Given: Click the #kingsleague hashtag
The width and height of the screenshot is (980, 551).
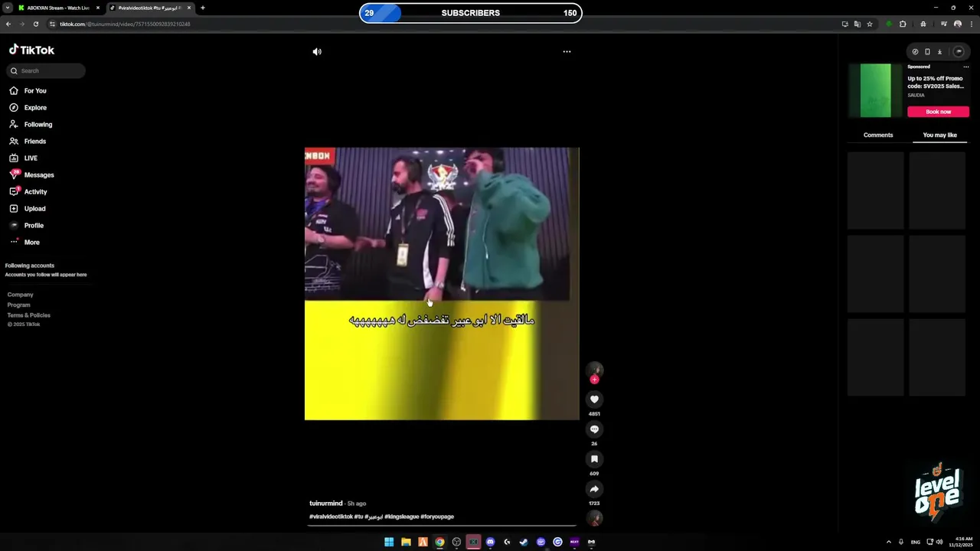Looking at the screenshot, I should pos(402,517).
